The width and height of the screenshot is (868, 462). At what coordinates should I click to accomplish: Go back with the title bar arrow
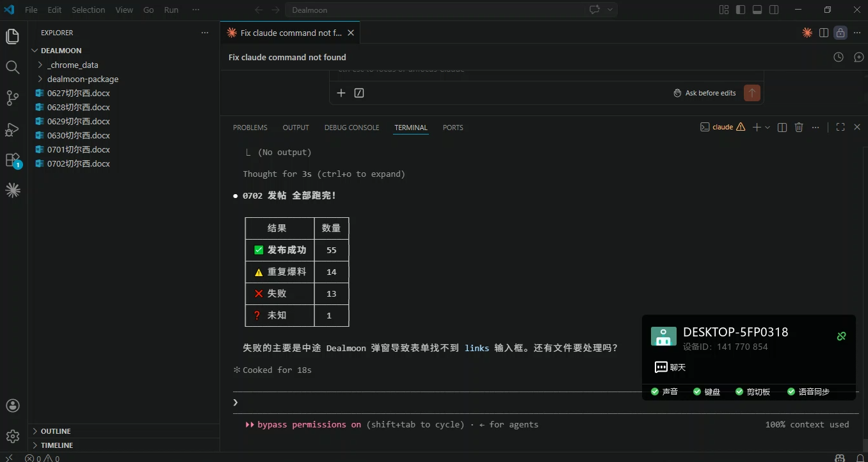259,10
